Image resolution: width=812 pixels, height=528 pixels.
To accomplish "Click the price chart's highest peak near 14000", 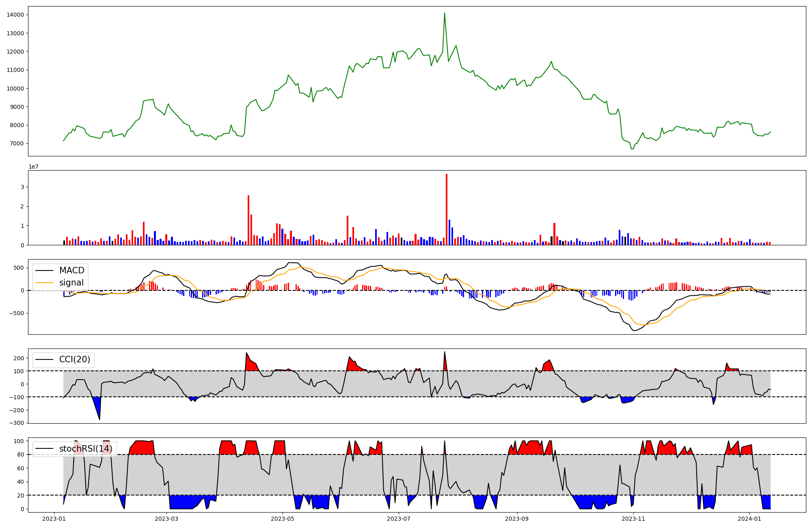I will click(x=445, y=13).
